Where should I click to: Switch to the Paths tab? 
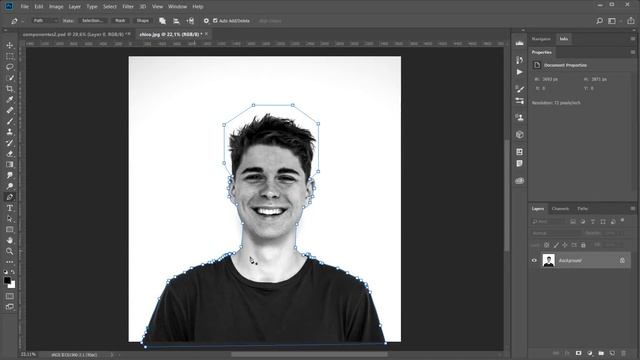[582, 209]
